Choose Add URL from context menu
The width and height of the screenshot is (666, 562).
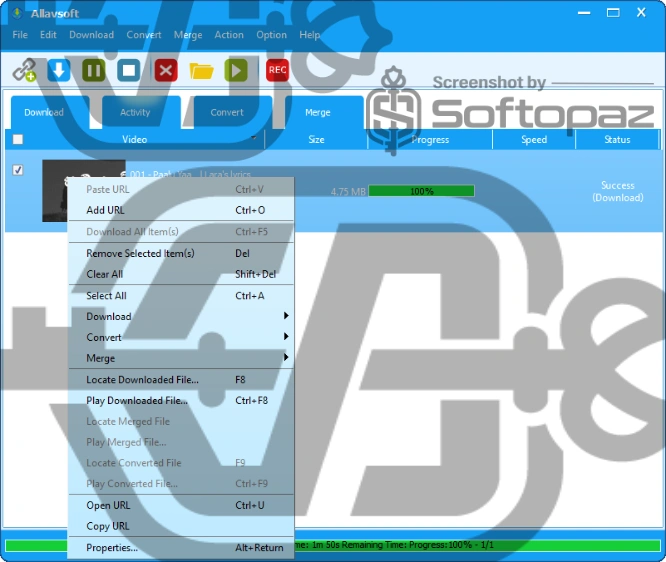[x=181, y=210]
